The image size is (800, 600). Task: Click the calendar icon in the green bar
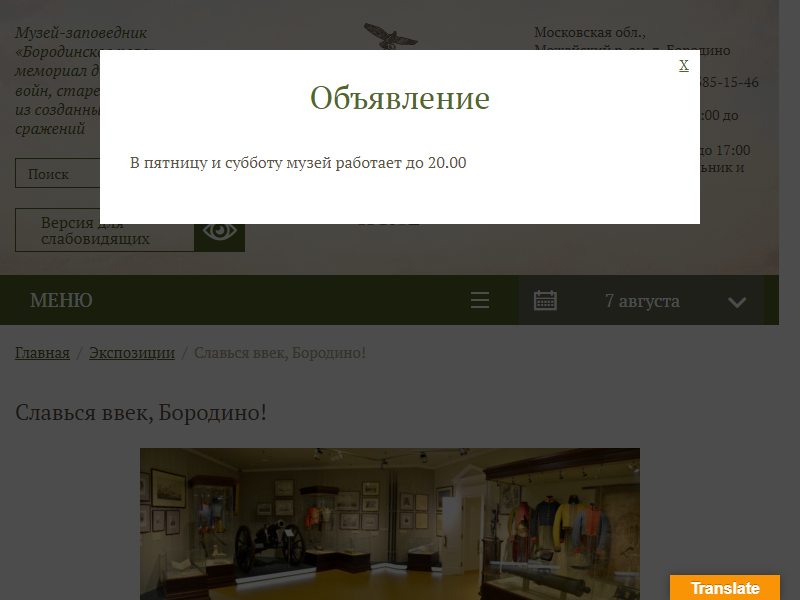coord(545,301)
